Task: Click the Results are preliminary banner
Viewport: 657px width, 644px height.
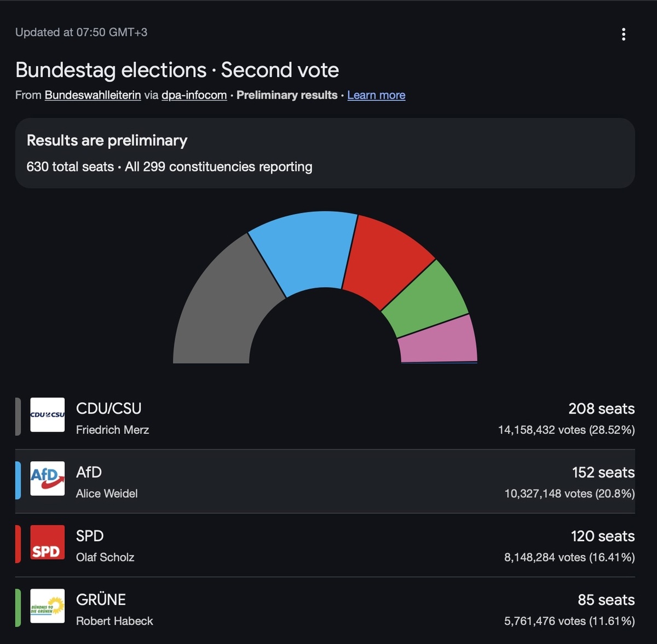Action: click(x=325, y=153)
